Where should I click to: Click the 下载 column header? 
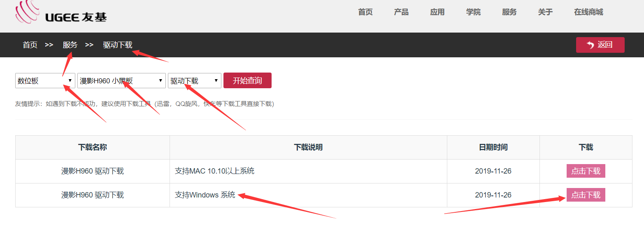pyautogui.click(x=586, y=147)
